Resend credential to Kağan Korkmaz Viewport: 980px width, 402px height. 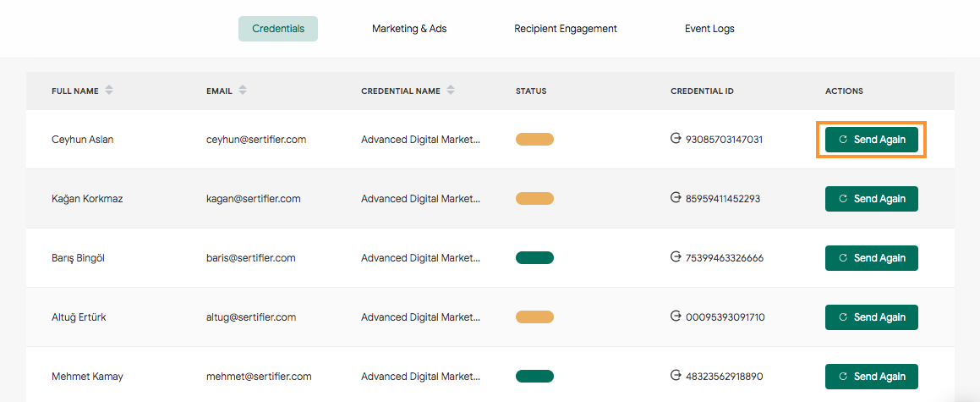(871, 199)
